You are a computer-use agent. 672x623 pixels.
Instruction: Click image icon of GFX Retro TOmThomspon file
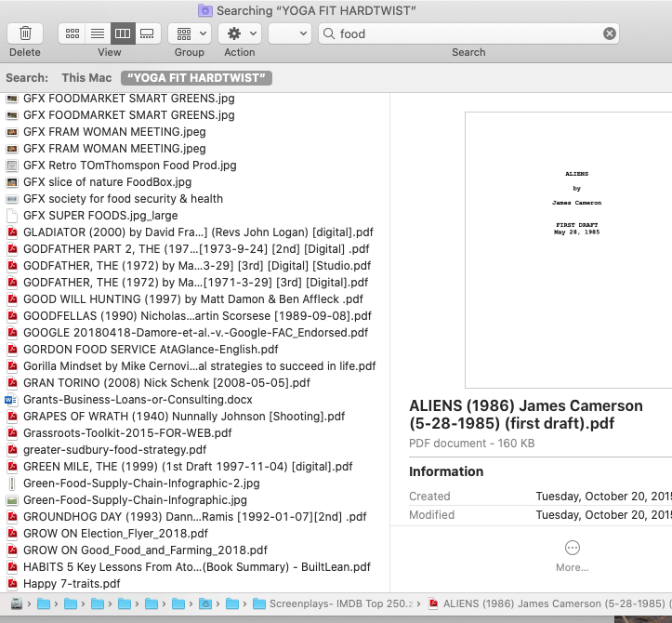coord(12,166)
